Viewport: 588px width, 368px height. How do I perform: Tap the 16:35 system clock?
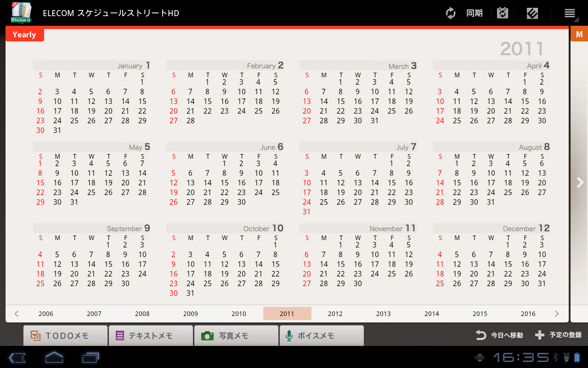click(x=521, y=357)
